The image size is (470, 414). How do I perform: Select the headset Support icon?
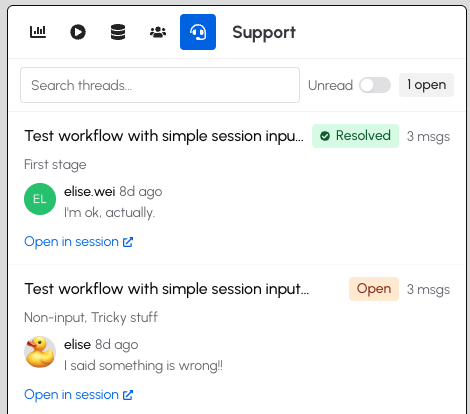coord(198,32)
